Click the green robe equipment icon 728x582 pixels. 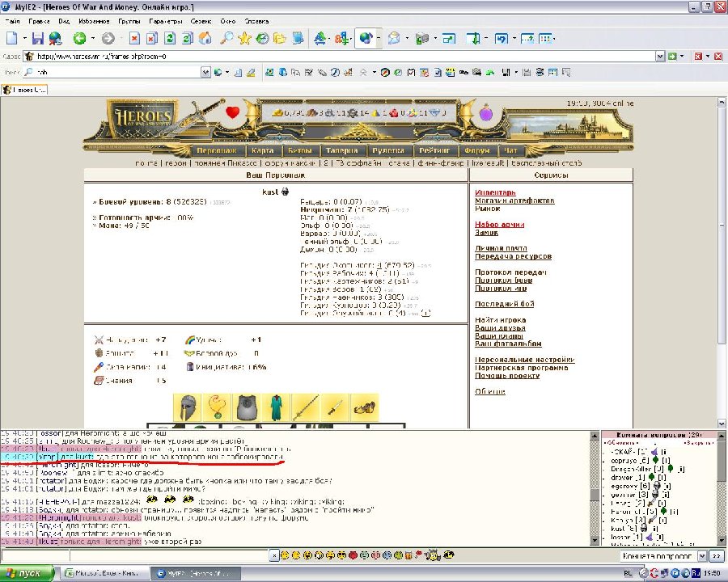pos(275,408)
